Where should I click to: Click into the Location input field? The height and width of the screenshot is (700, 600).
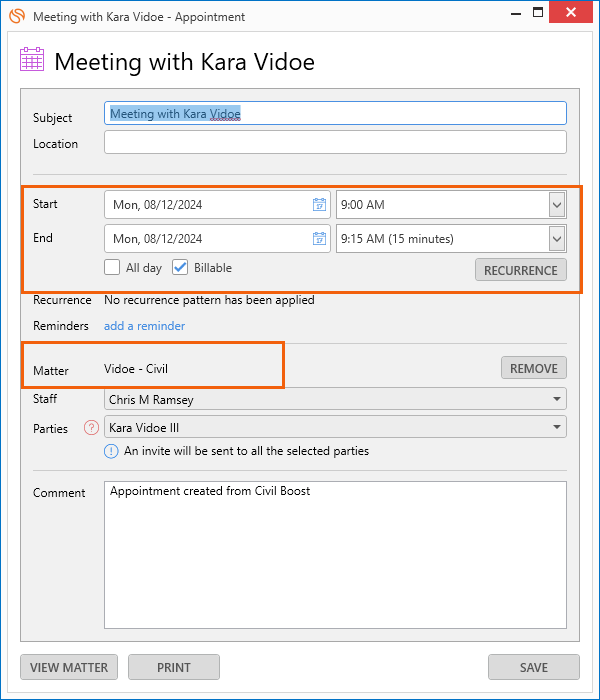pos(335,142)
